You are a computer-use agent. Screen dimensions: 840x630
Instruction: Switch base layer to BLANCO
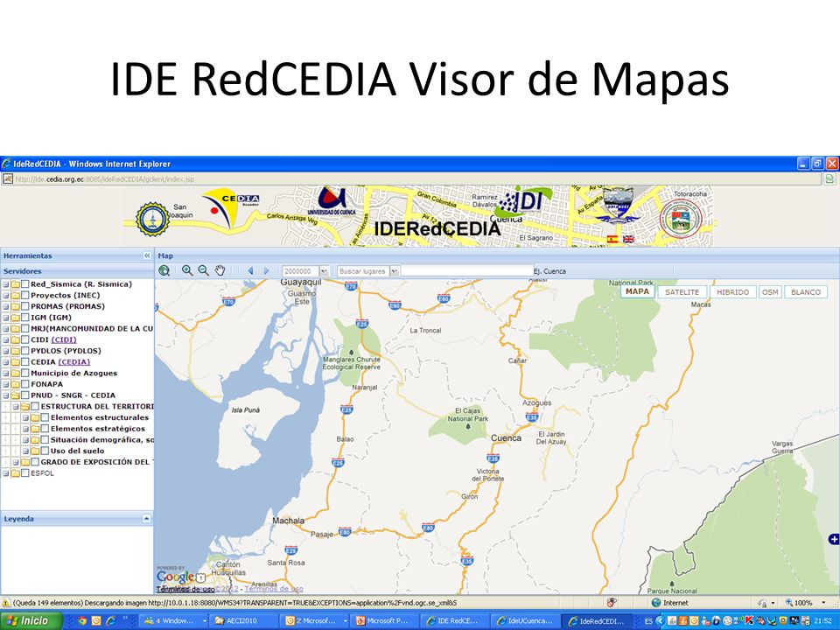coord(806,292)
